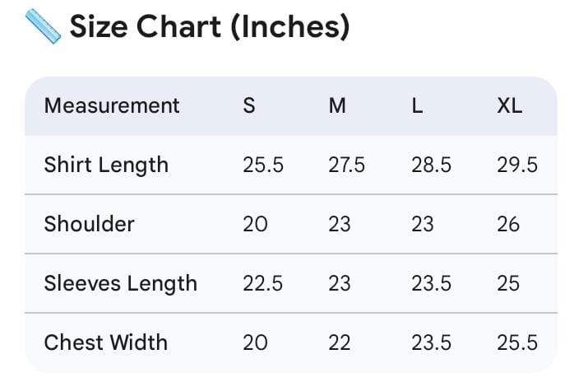Viewport: 588px width, 382px height.
Task: Select the Size Chart (Inches) heading
Action: (210, 27)
